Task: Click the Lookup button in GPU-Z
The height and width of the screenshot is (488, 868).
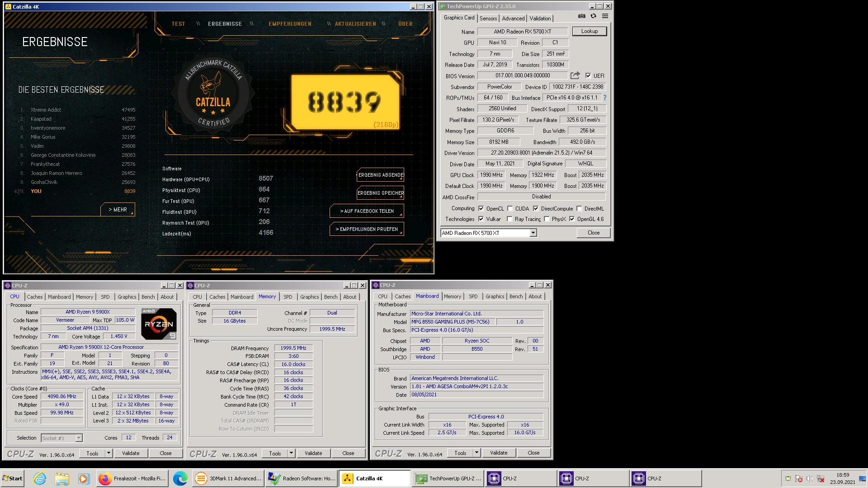Action: (x=590, y=31)
